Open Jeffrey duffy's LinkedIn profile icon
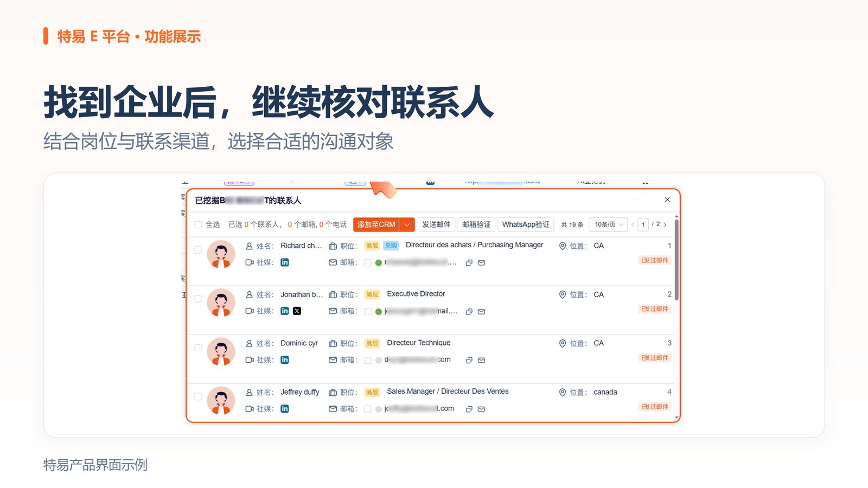Viewport: 868px width, 488px height. coord(285,409)
